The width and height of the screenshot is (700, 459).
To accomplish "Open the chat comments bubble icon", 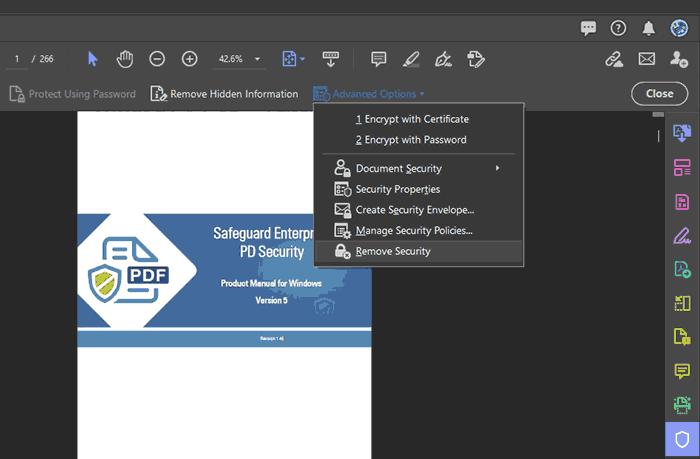I will (x=588, y=29).
